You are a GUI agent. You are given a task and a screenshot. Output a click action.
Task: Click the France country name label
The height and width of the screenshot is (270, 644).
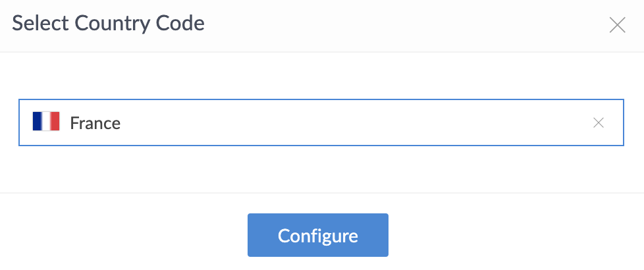pyautogui.click(x=95, y=122)
